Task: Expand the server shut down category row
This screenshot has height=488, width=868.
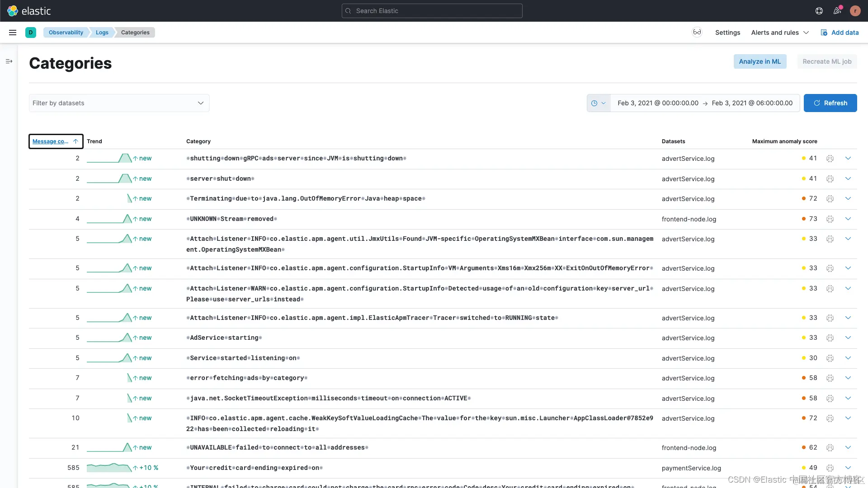Action: pyautogui.click(x=848, y=178)
